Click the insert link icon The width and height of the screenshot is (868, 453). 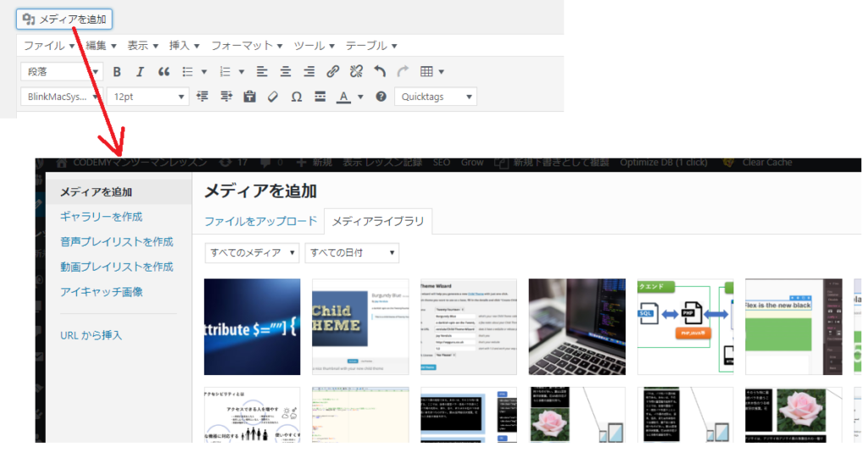[333, 72]
